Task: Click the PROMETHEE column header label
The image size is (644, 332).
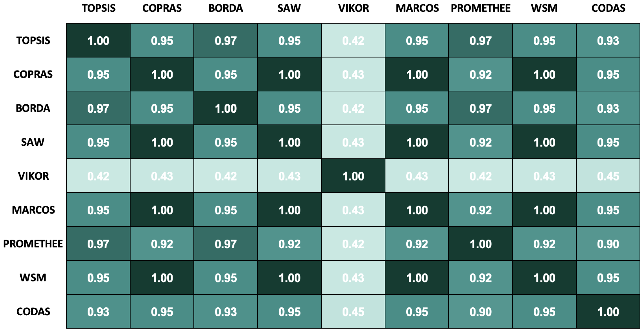Action: tap(481, 8)
